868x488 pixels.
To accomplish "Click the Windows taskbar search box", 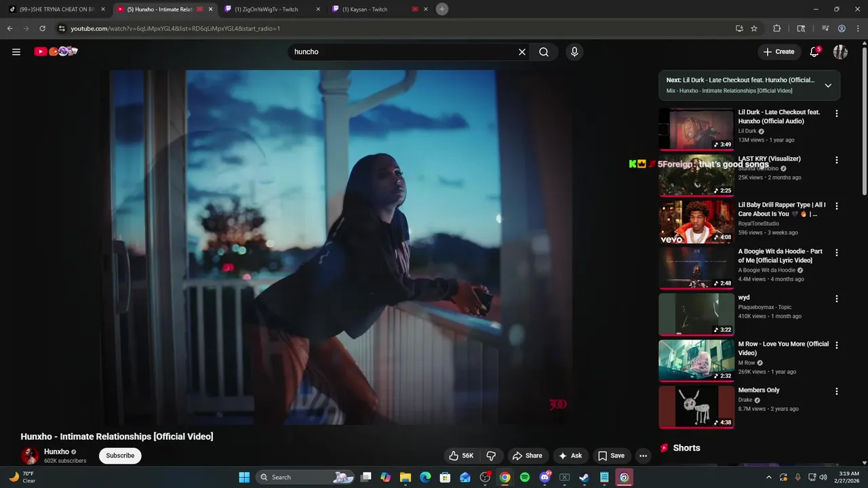I will (x=306, y=477).
